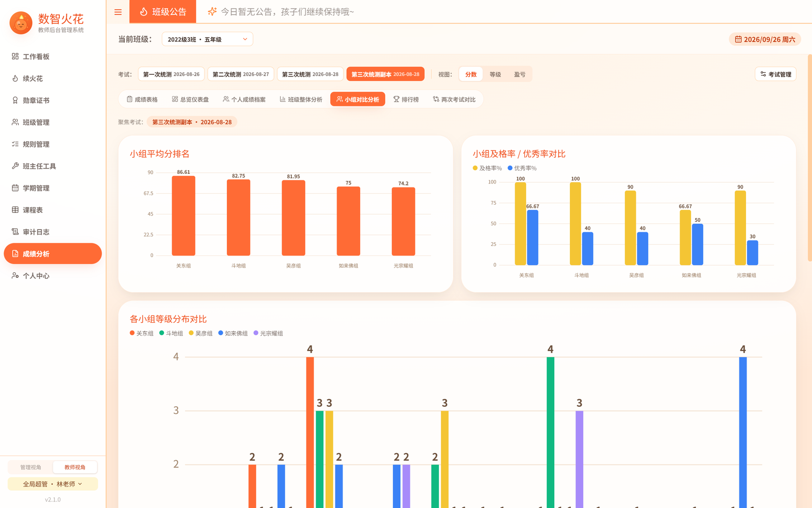The height and width of the screenshot is (508, 812).
Task: Toggle 及格率% legend series
Action: click(x=487, y=168)
